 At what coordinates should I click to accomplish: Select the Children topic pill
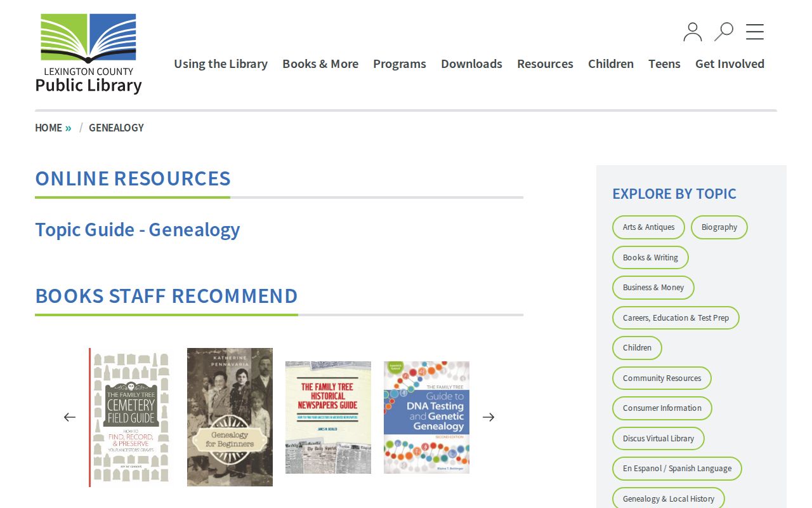[637, 348]
